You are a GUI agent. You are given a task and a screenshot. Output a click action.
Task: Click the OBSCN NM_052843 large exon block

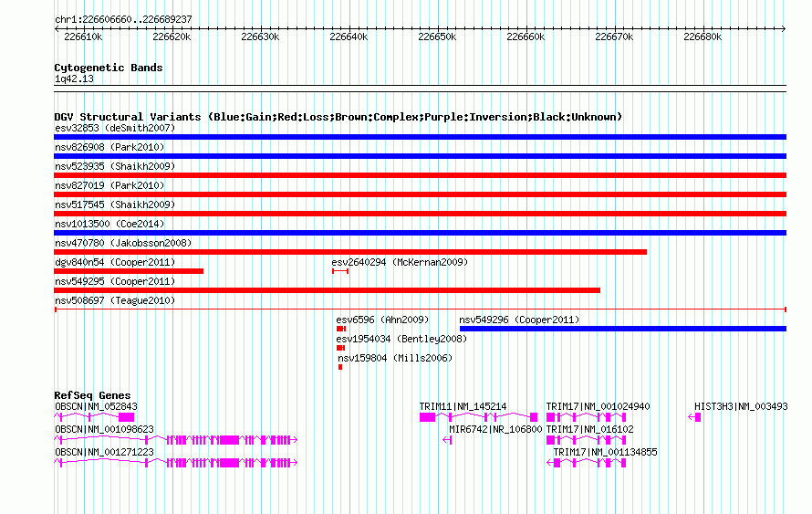point(126,417)
